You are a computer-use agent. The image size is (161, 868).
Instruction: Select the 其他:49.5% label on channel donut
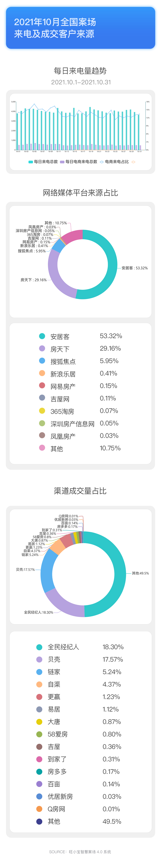click(x=140, y=573)
